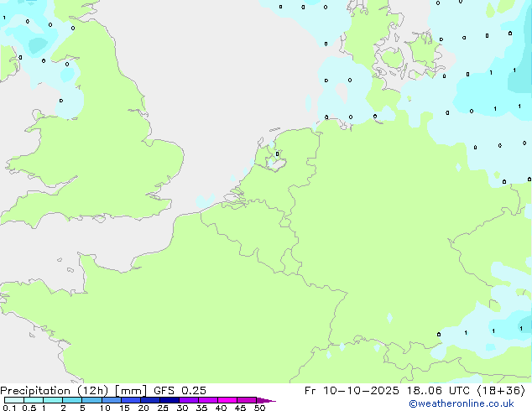Screen dimensions: 532x411
Task: Click the 1–2 mm legend swatch
Action: click(x=53, y=400)
